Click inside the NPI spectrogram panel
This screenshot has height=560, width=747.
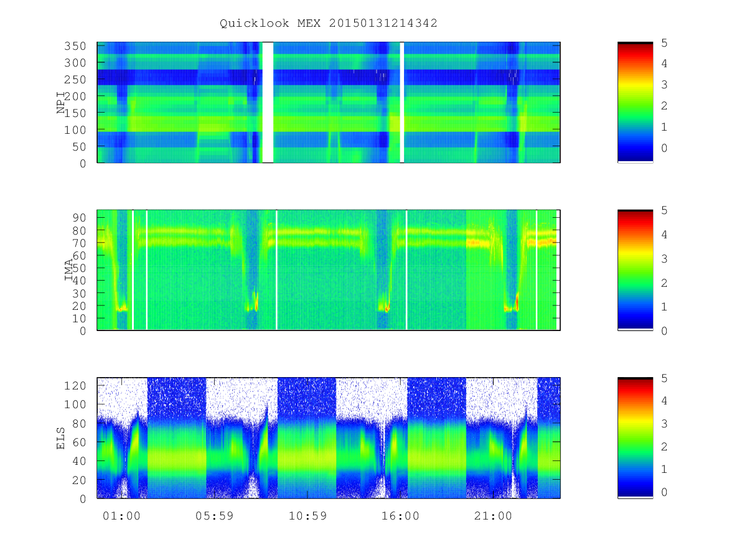(329, 103)
